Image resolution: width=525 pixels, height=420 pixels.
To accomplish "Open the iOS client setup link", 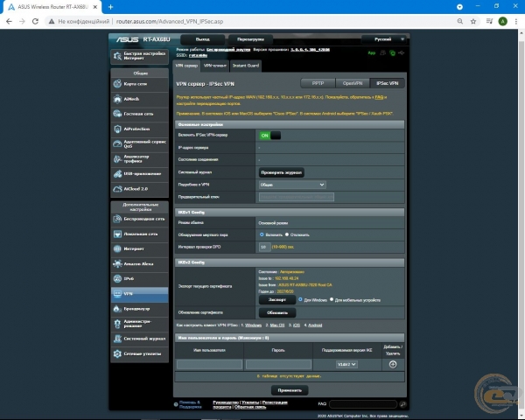I will [x=297, y=325].
